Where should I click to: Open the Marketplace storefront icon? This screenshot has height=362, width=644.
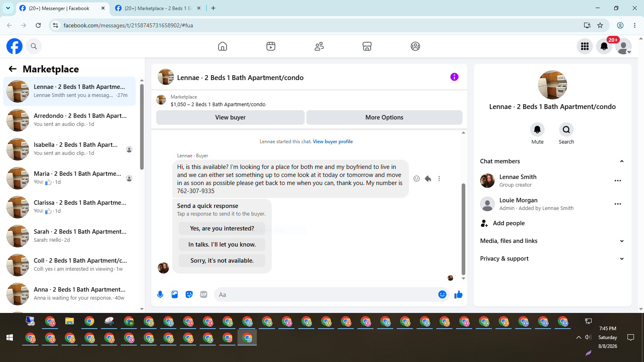coord(367,46)
